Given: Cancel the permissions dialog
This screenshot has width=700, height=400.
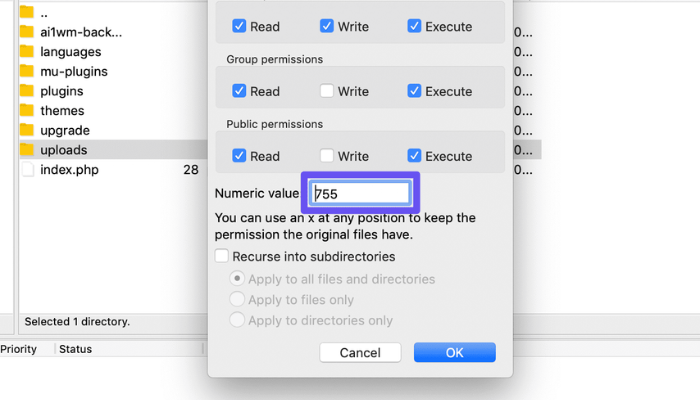Looking at the screenshot, I should (360, 352).
